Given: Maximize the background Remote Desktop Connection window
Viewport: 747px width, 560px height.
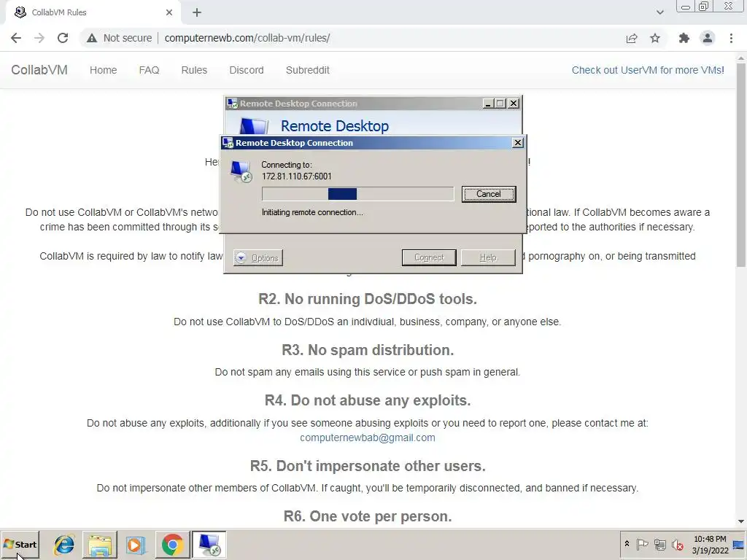Looking at the screenshot, I should point(500,104).
